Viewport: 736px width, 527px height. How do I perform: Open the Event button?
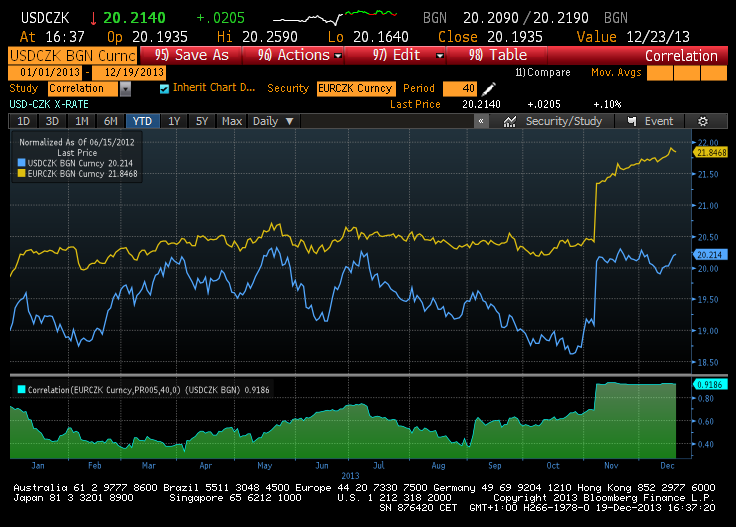[650, 122]
